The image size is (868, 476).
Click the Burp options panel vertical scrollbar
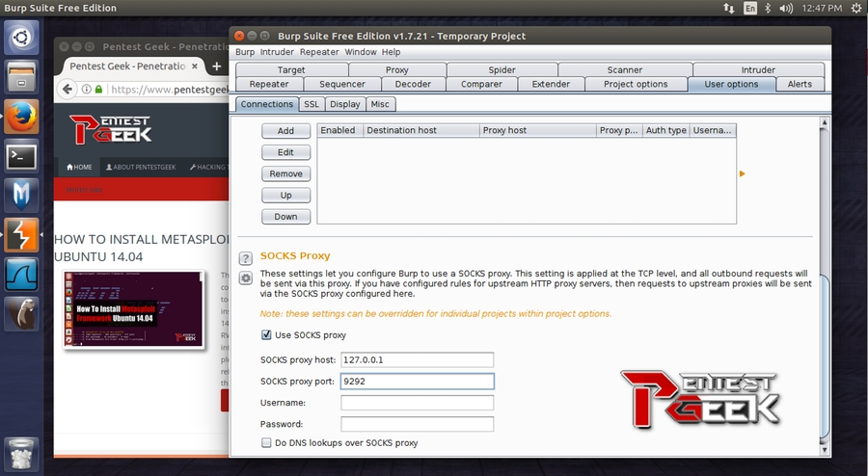[x=824, y=289]
